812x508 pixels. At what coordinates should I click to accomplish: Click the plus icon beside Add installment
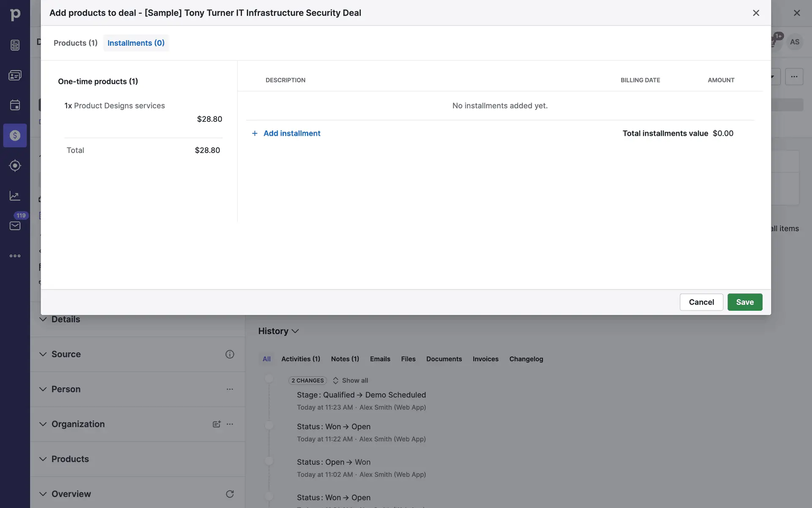click(x=255, y=133)
